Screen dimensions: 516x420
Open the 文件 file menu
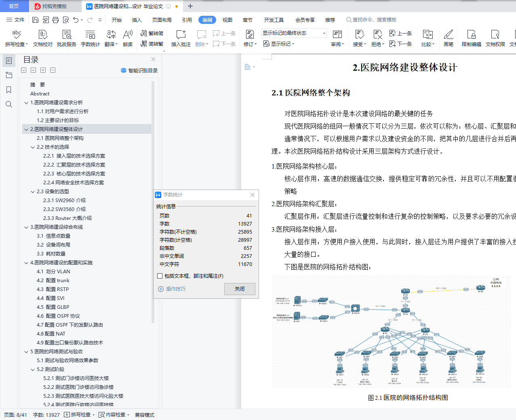15,20
